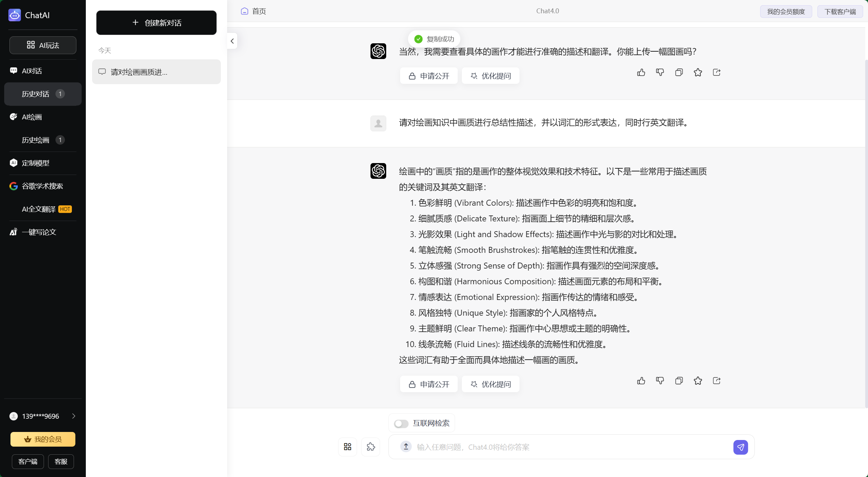Star the last AI response as favorite
Viewport: 868px width, 477px height.
coord(697,381)
